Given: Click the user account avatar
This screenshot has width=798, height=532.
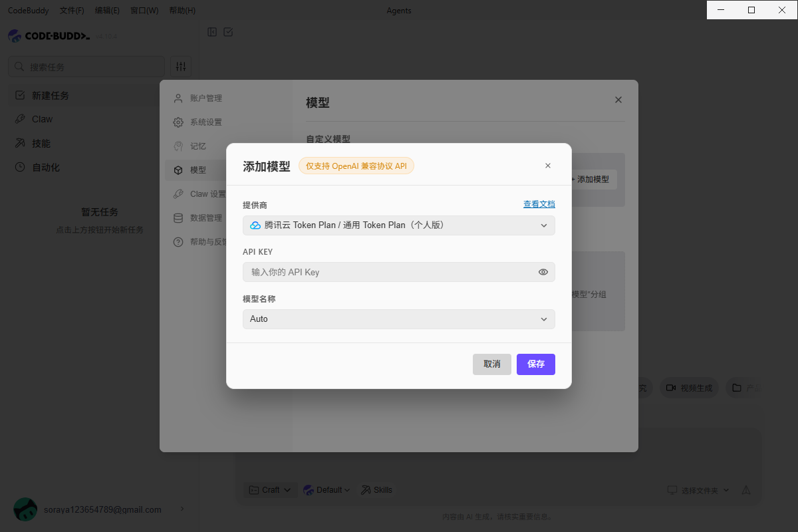Looking at the screenshot, I should pos(25,509).
